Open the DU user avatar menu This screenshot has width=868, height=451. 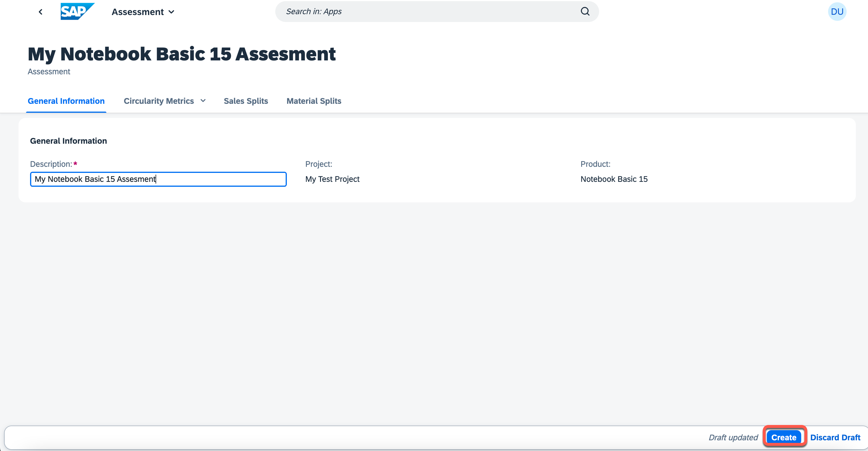[x=837, y=12]
